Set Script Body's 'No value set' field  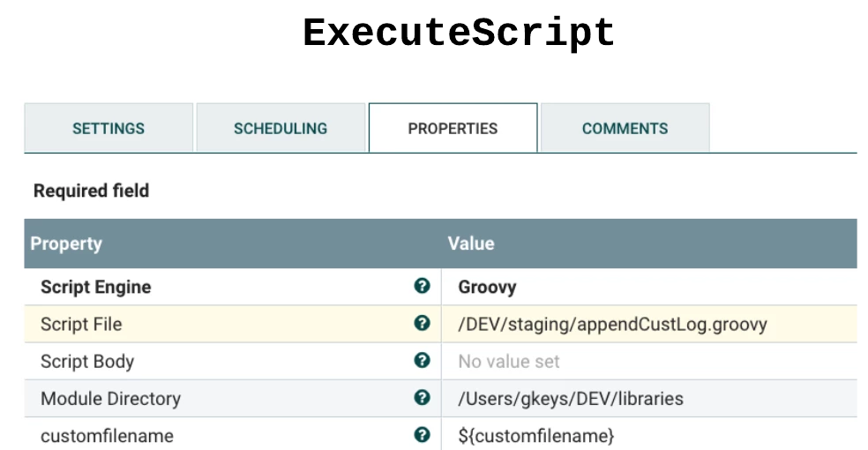click(509, 362)
